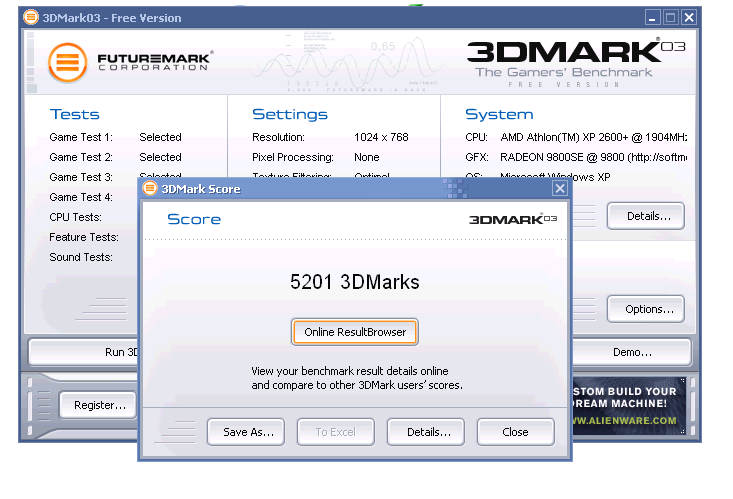Click the 1024 x 768 resolution value

pyautogui.click(x=381, y=137)
